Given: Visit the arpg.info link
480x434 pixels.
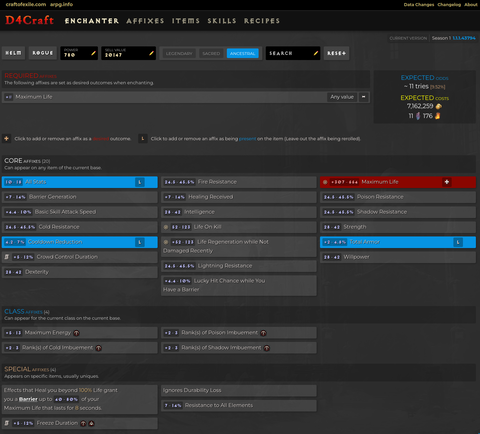Looking at the screenshot, I should click(61, 4).
